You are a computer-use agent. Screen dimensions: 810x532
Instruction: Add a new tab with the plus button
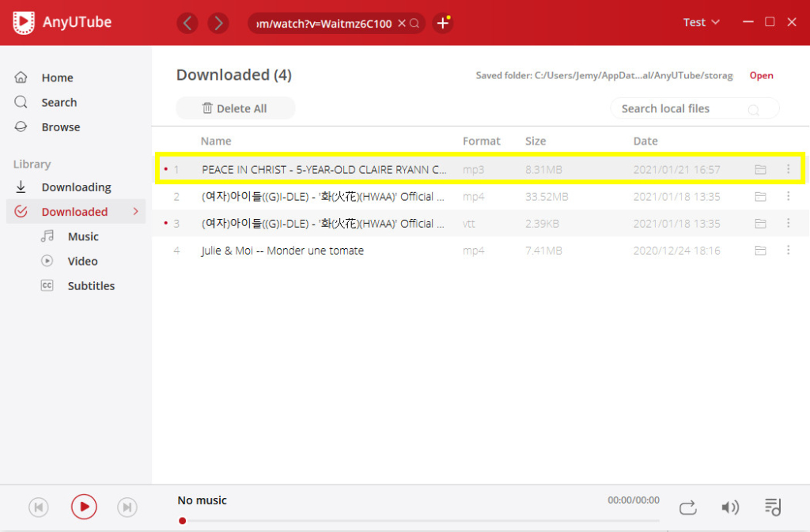443,23
